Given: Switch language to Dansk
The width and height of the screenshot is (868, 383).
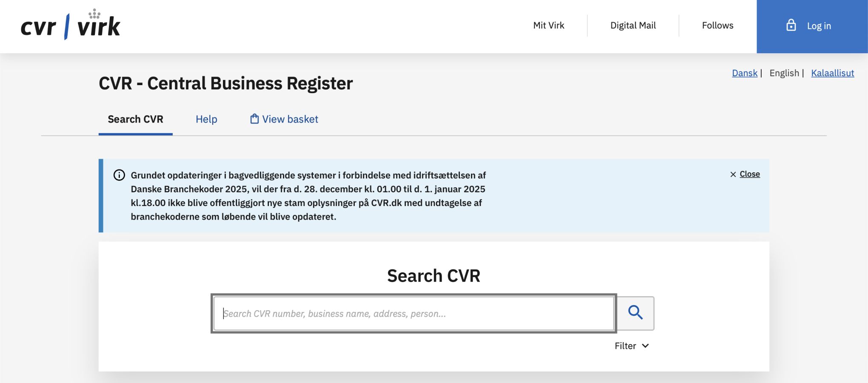Looking at the screenshot, I should point(745,73).
